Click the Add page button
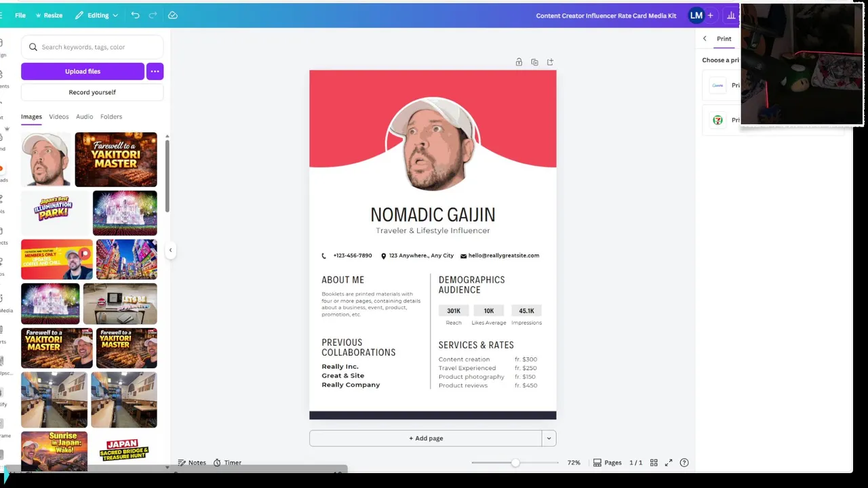Screen dimensions: 868x488 pos(425,438)
